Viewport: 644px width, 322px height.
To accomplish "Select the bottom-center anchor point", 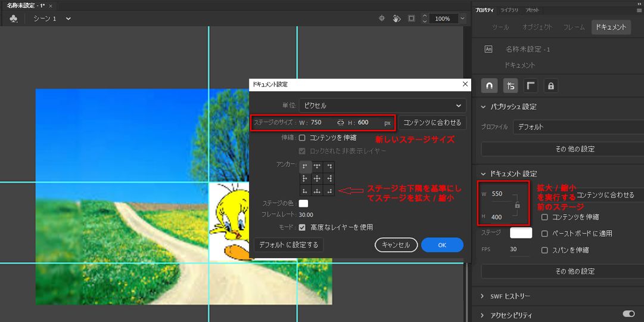I will 317,190.
